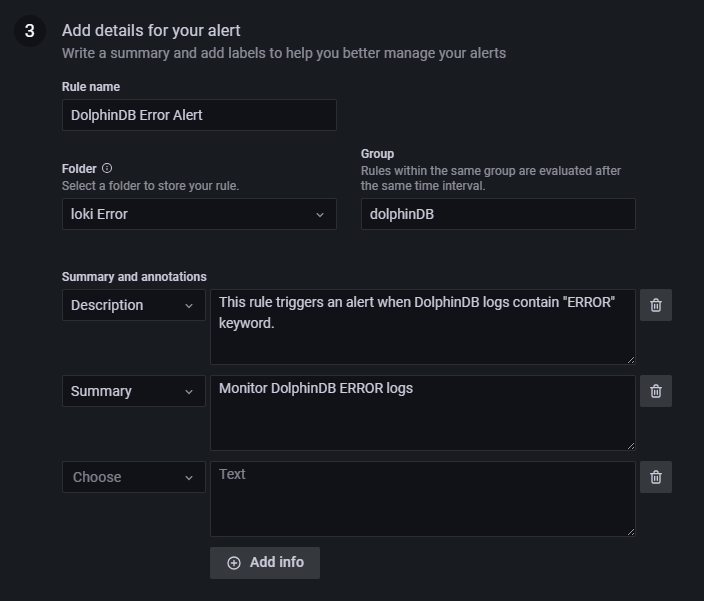Open the Choose annotation type dropdown
The height and width of the screenshot is (601, 704).
pos(133,477)
